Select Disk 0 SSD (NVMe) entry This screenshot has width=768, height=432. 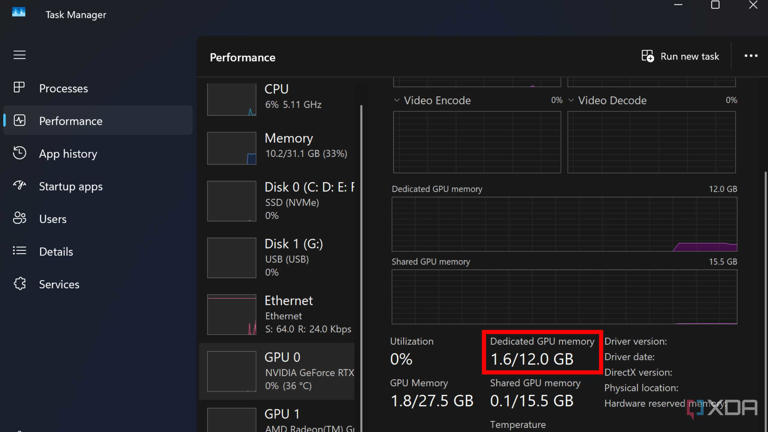(280, 200)
